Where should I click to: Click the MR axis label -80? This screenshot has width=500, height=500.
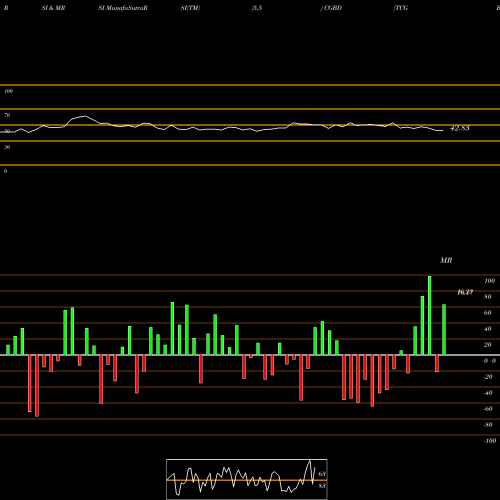(488, 425)
